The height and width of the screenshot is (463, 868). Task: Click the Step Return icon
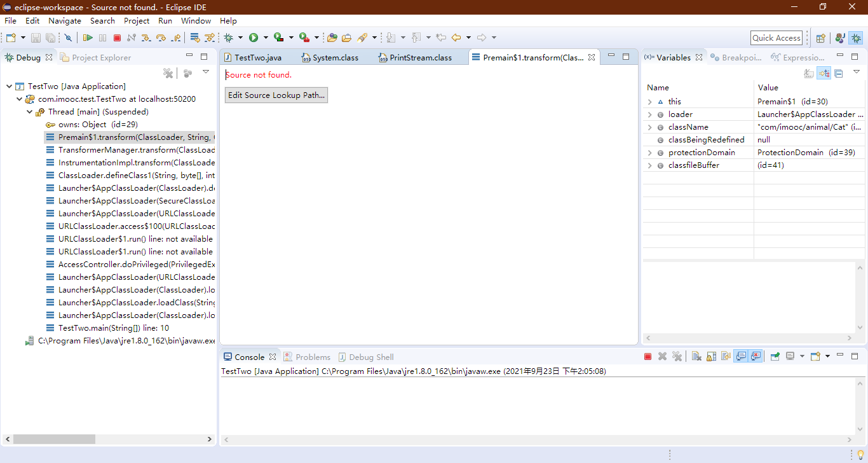175,38
